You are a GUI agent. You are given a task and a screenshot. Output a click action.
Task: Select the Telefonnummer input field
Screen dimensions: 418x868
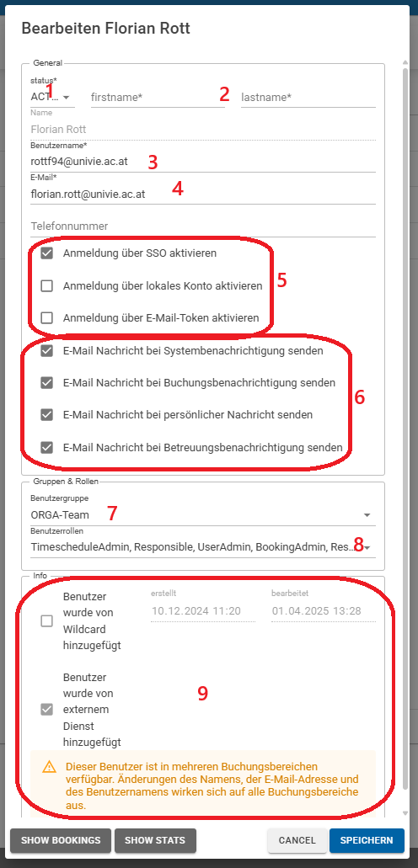pos(203,226)
